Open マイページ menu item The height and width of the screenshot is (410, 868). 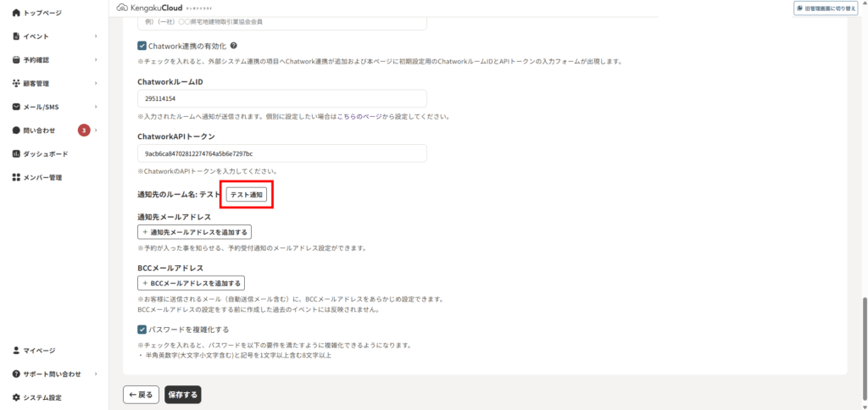(x=39, y=350)
